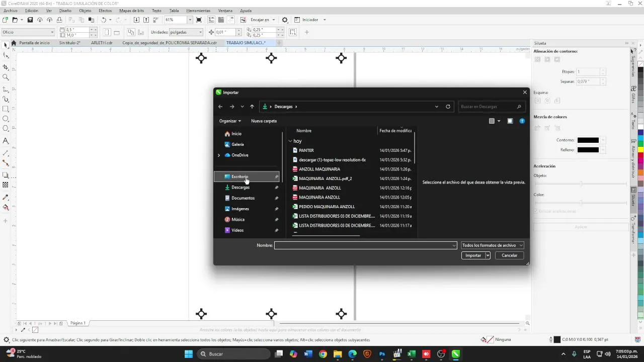644x362 pixels.
Task: Open the Mapas de bits menu
Action: (131, 11)
